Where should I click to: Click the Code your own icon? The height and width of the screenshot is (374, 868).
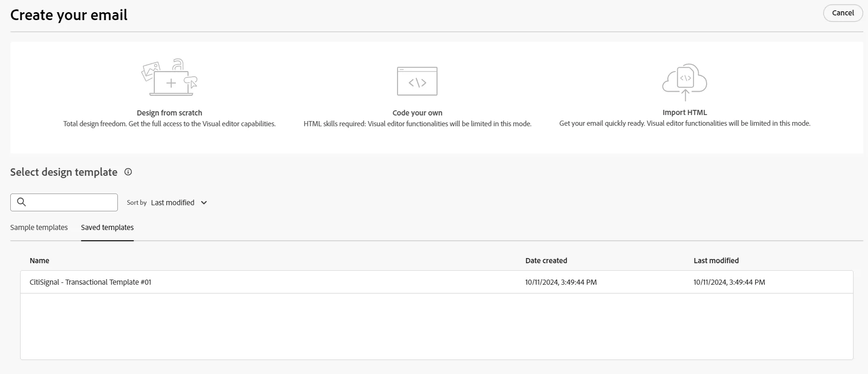coord(417,81)
